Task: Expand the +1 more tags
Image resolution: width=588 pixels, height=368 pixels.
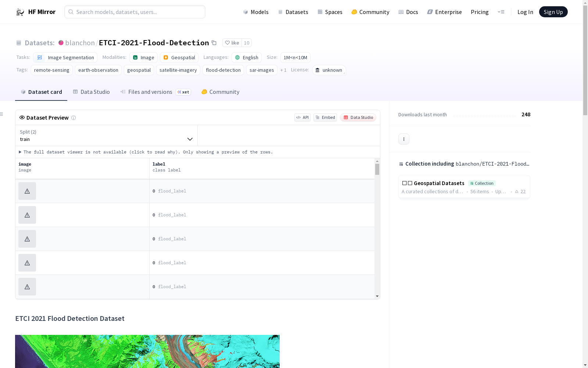Action: coord(283,70)
